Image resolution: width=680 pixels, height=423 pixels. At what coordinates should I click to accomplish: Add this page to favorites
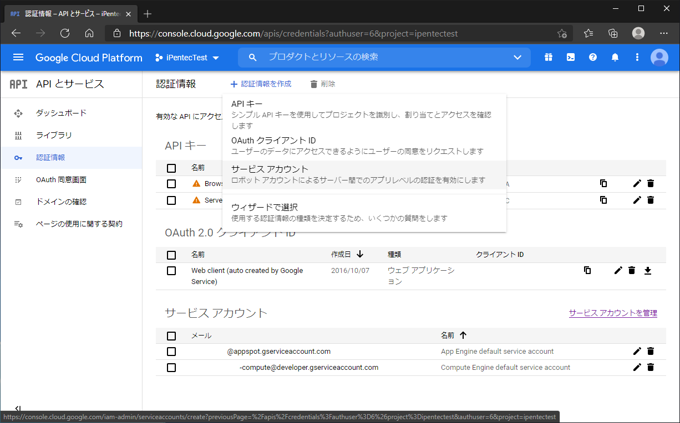point(562,33)
